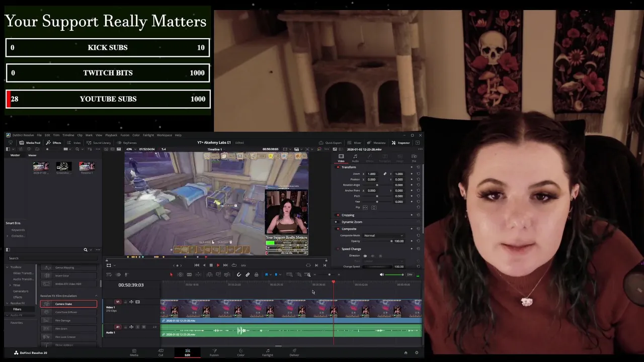This screenshot has height=362, width=644.
Task: Select Generators in the effects tree
Action: pos(21,291)
